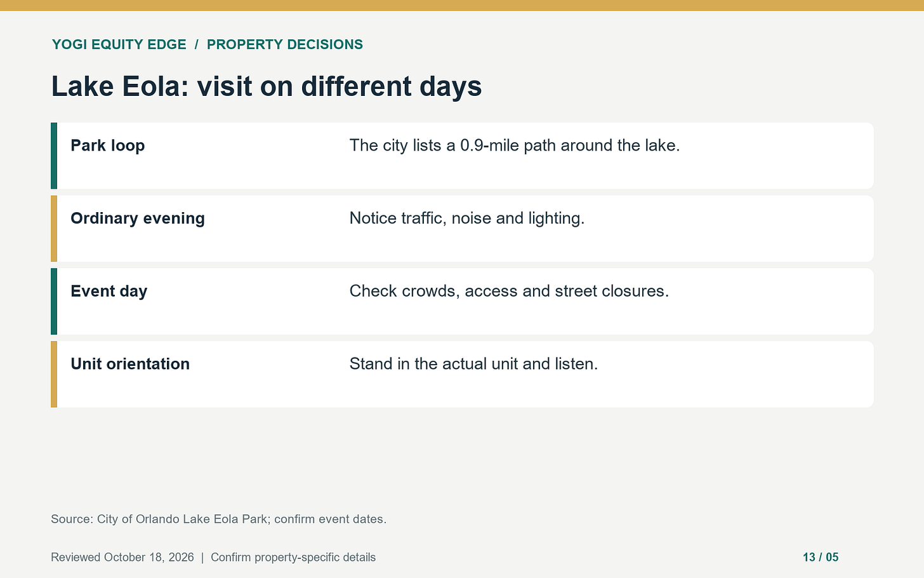Click the Reviewed October 18, 2026 text

click(122, 557)
